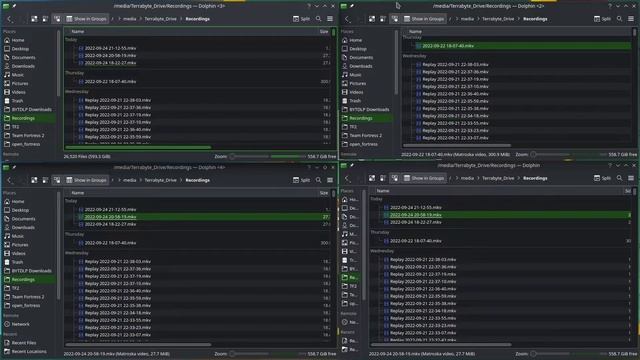
Task: Click Terrabyte_Drive breadcrumb in Dolphin <2>
Action: click(498, 19)
